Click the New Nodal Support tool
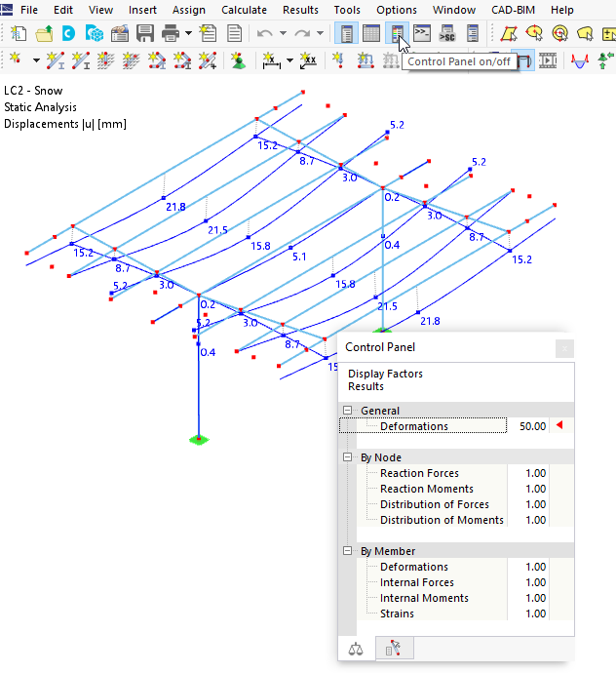This screenshot has height=673, width=616. (x=238, y=60)
